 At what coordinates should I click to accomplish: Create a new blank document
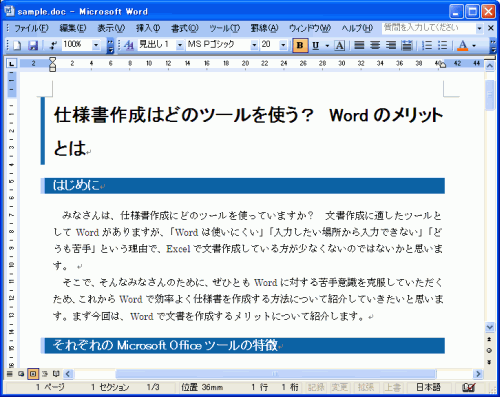point(16,45)
